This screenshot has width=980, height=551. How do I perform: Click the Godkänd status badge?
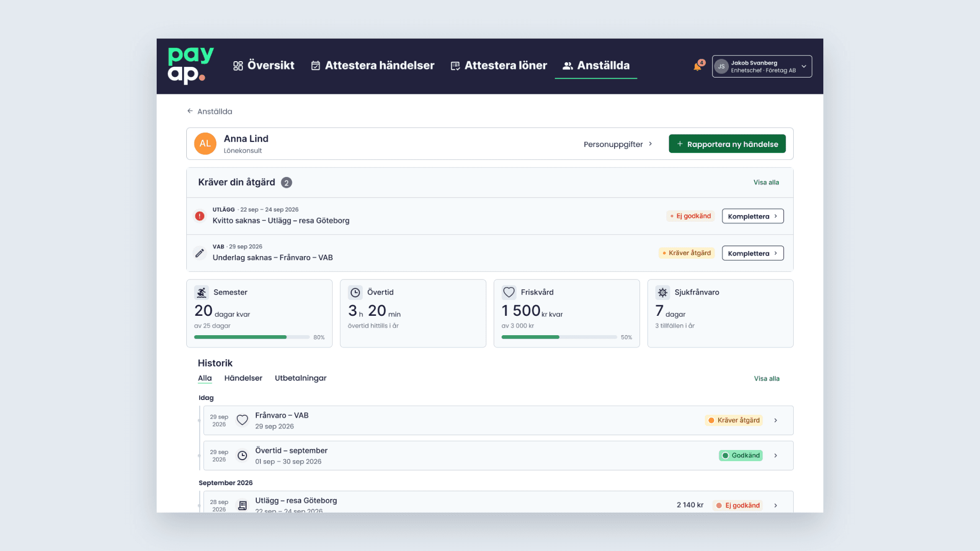[741, 455]
